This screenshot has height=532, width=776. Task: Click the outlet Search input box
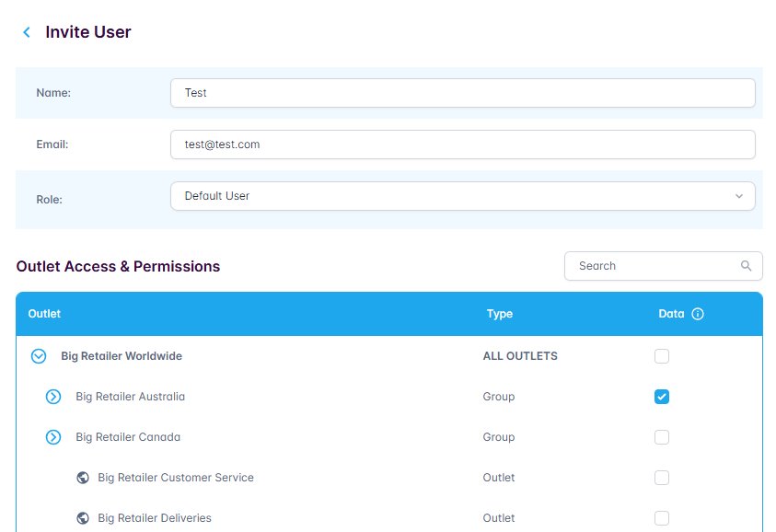click(x=663, y=266)
